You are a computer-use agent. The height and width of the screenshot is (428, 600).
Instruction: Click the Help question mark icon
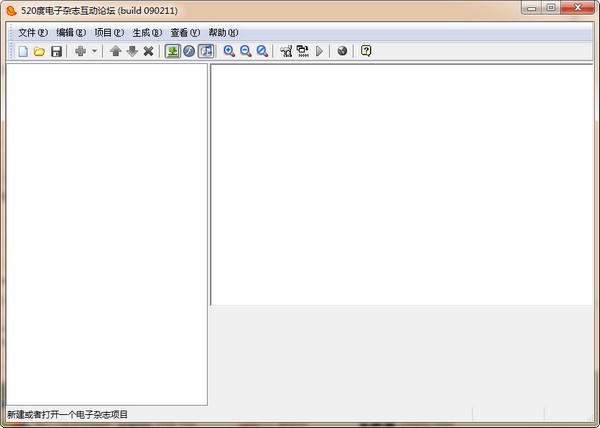366,51
